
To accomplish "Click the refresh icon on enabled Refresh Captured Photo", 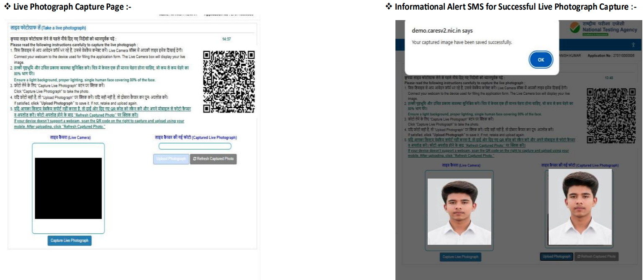I will pyautogui.click(x=195, y=159).
